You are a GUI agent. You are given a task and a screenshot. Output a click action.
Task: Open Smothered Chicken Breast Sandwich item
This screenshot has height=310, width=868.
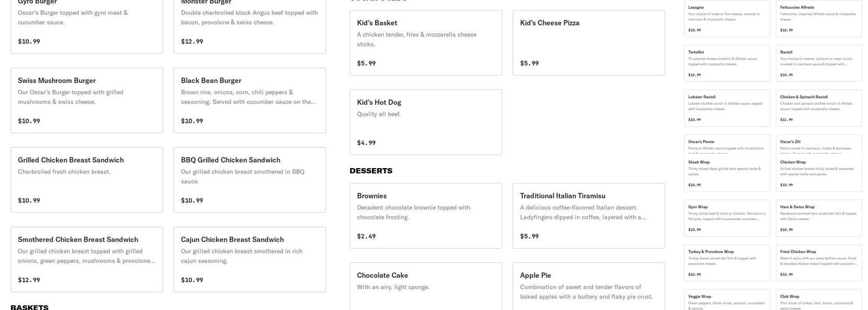[x=87, y=259]
